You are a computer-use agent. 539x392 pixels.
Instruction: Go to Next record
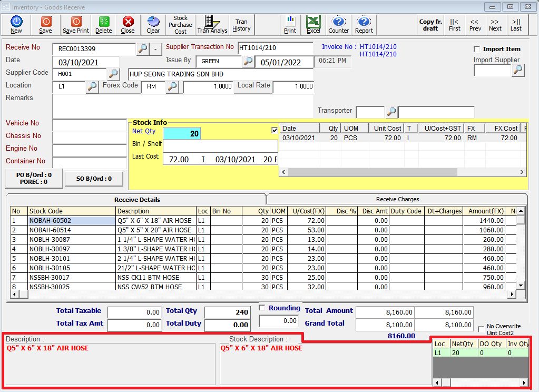click(x=495, y=25)
